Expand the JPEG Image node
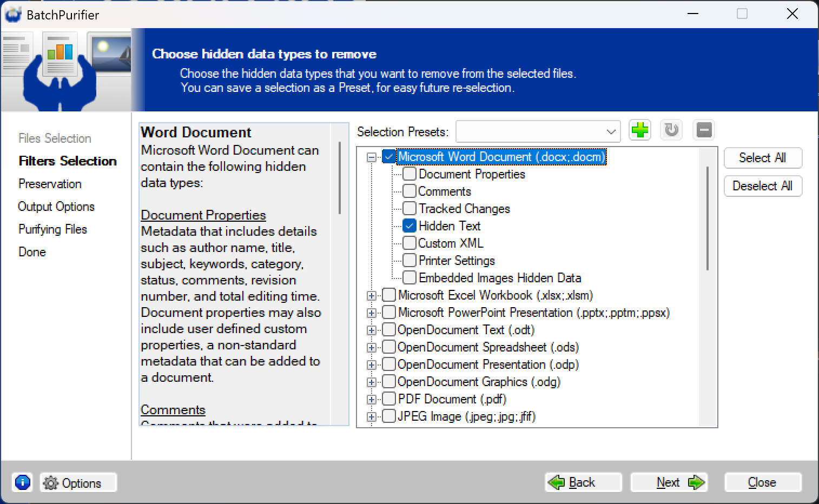Viewport: 819px width, 504px height. [372, 417]
